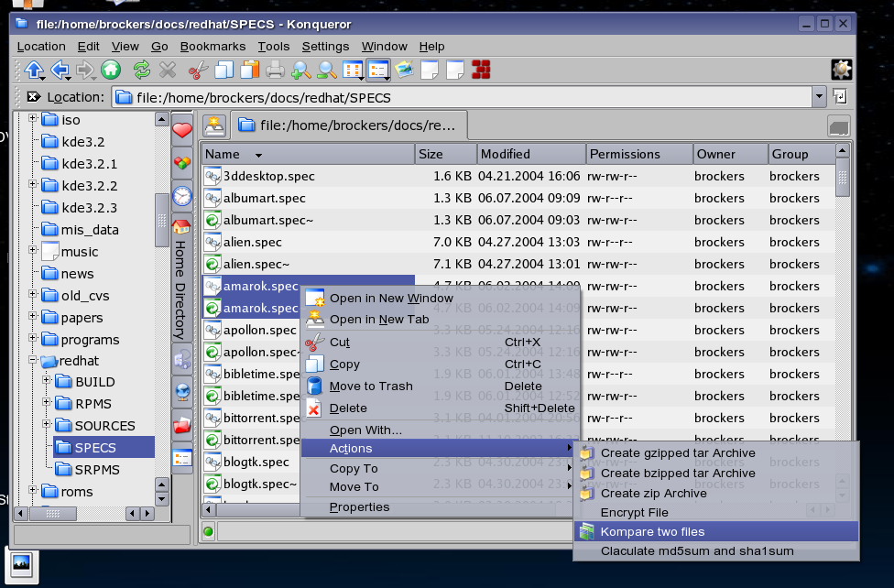Image resolution: width=894 pixels, height=588 pixels.
Task: Click the desktop image icon at bottom left
Action: (x=22, y=564)
